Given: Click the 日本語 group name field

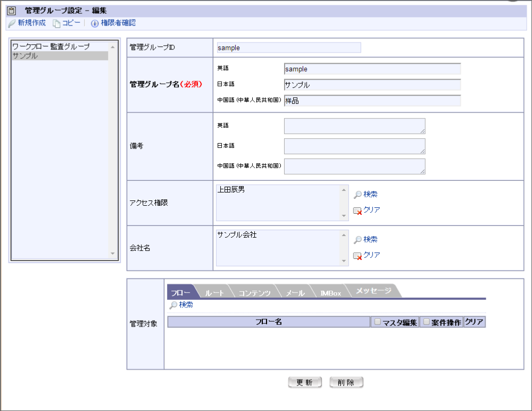Looking at the screenshot, I should pyautogui.click(x=372, y=85).
